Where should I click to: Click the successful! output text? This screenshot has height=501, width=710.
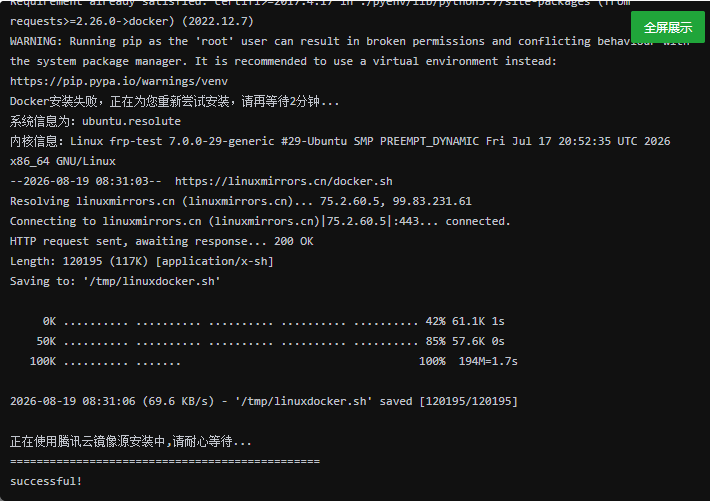coord(46,481)
